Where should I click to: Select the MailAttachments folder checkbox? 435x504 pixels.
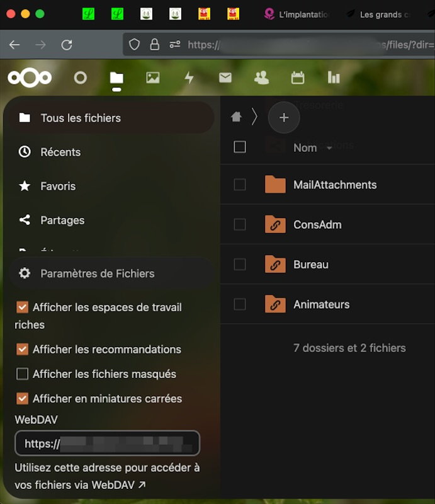[x=240, y=185]
